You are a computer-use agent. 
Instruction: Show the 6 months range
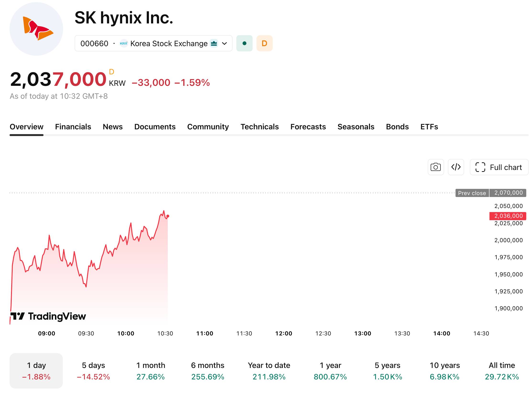208,371
